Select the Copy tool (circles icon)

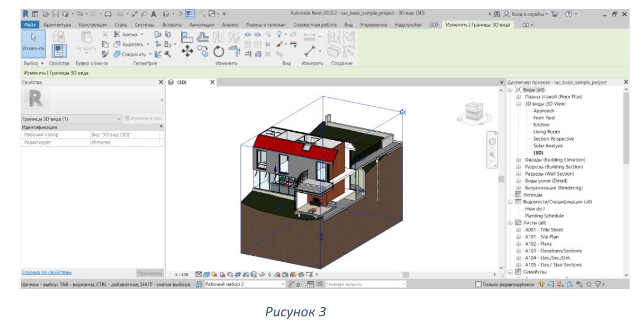pos(203,51)
